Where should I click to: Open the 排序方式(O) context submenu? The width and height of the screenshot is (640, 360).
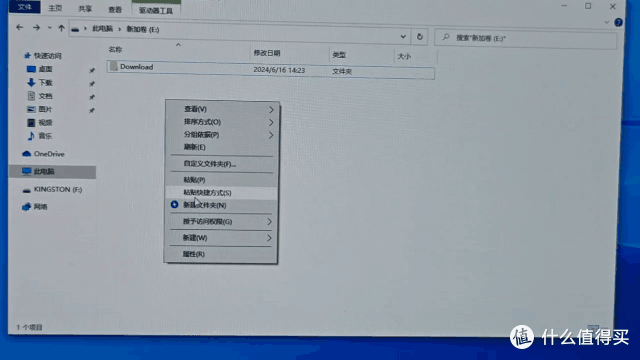(x=222, y=122)
